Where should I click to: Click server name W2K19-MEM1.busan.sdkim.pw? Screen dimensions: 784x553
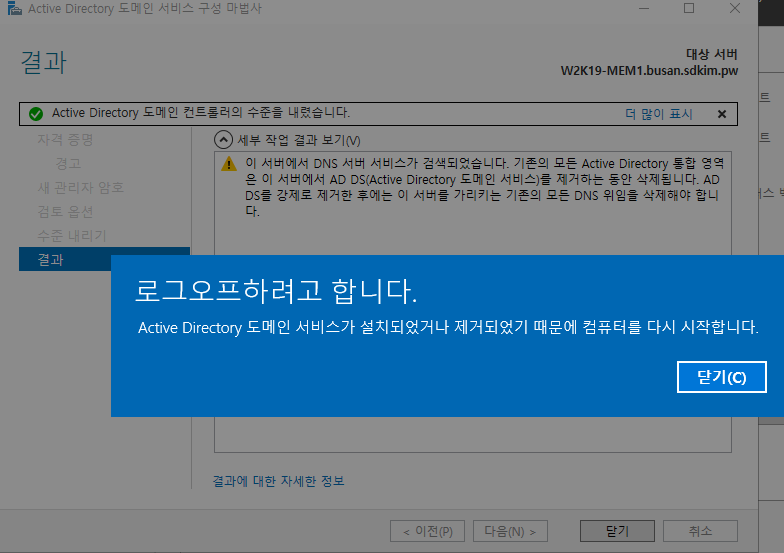[x=649, y=70]
